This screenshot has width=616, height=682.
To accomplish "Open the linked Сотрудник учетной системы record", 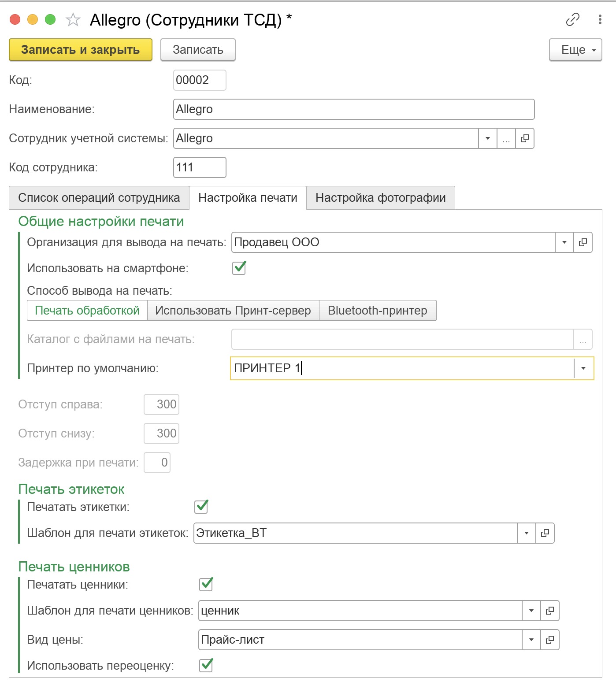I will 525,138.
